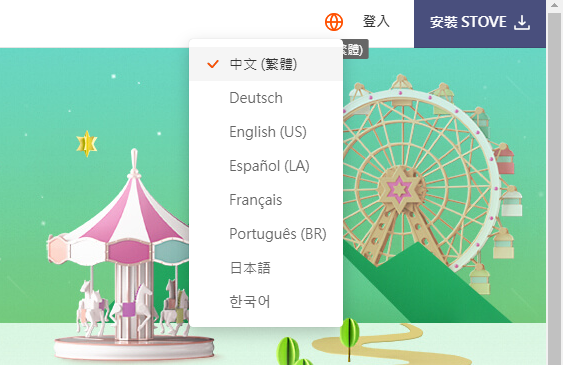Choose Português (BR) language option
The height and width of the screenshot is (365, 563).
point(266,234)
